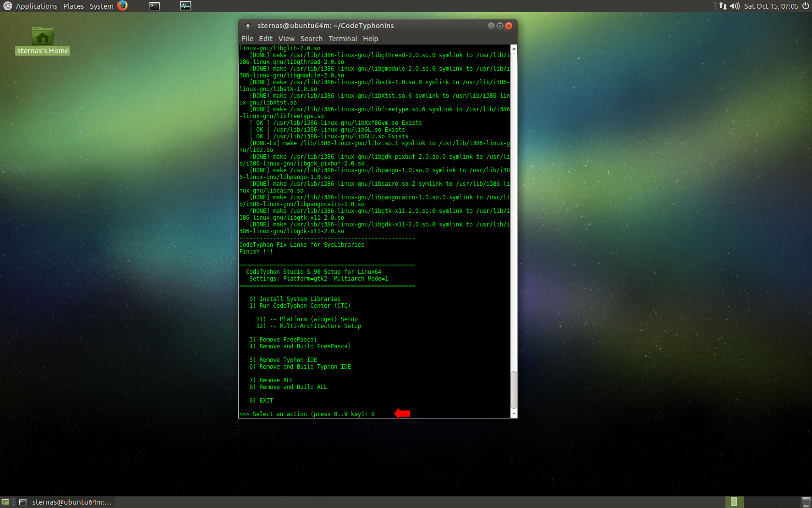
Task: Click '4) Remove and Build FreePascal' text
Action: tap(300, 346)
